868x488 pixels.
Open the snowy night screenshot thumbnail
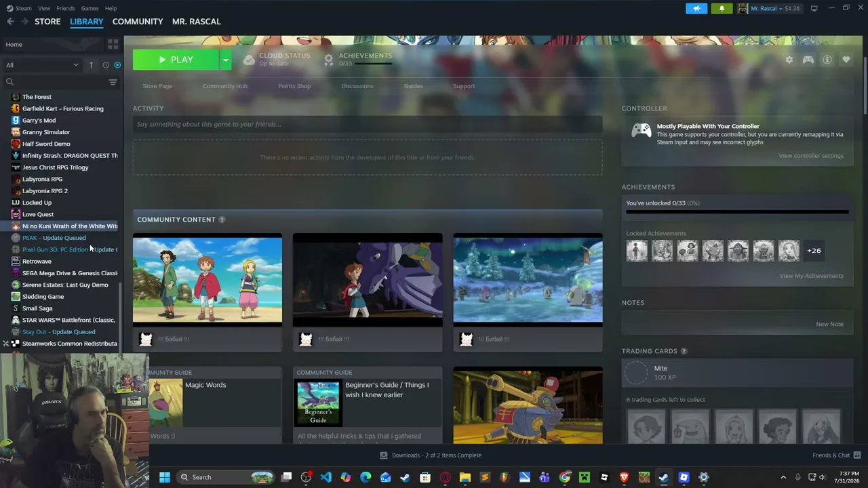(x=528, y=281)
